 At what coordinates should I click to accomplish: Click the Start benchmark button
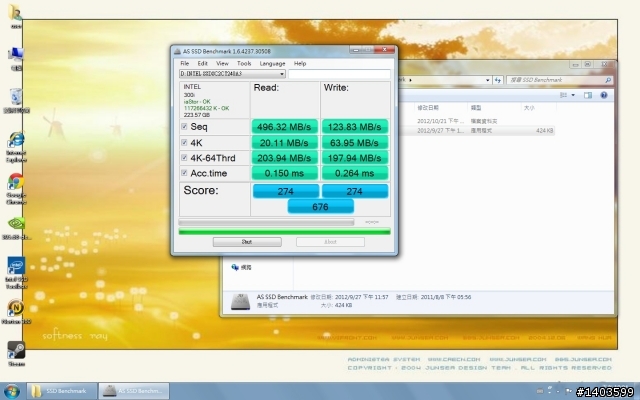pyautogui.click(x=247, y=242)
